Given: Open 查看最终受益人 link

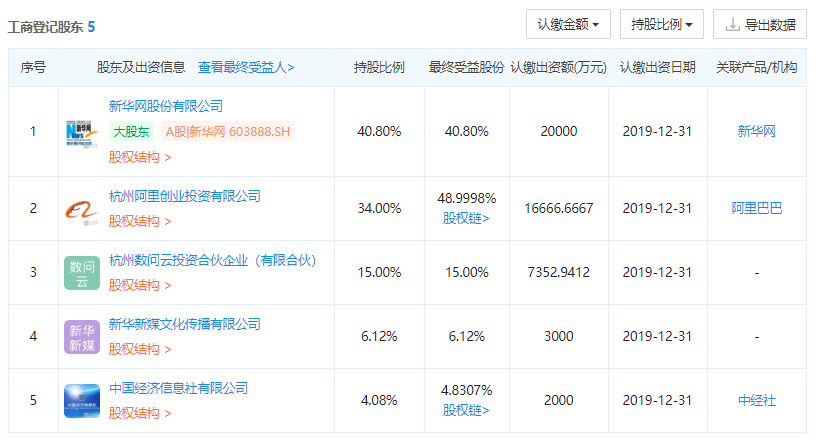Looking at the screenshot, I should [x=246, y=67].
